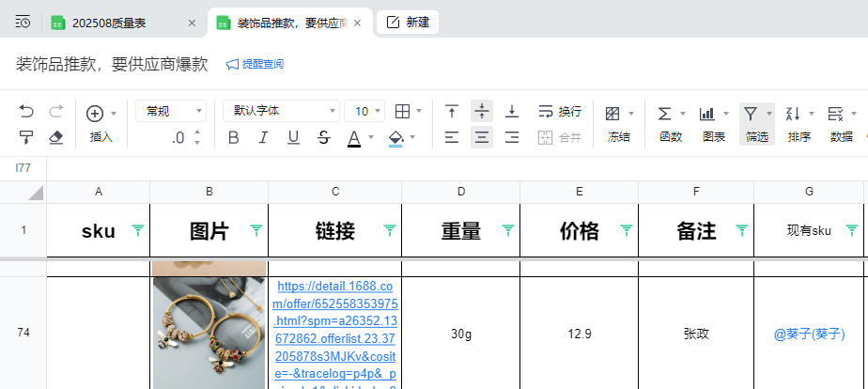The height and width of the screenshot is (389, 868).
Task: Apply strikethrough formatting
Action: click(324, 138)
